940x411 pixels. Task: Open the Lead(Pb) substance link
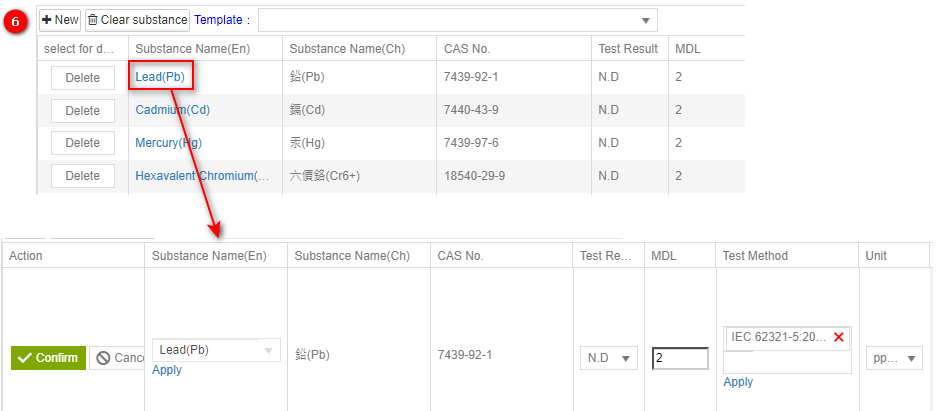pyautogui.click(x=160, y=77)
